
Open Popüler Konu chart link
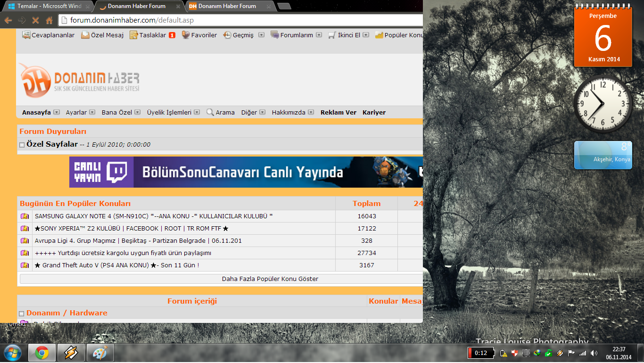point(398,35)
